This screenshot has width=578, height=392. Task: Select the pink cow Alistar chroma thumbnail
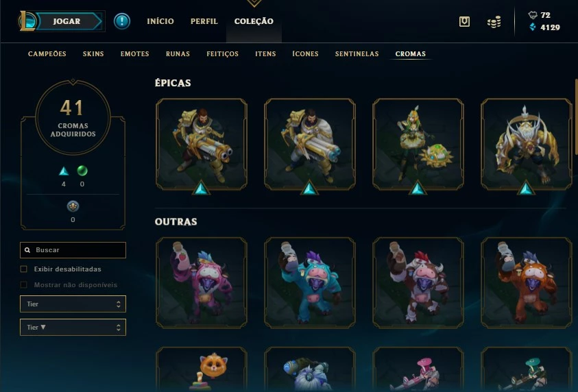click(x=202, y=282)
